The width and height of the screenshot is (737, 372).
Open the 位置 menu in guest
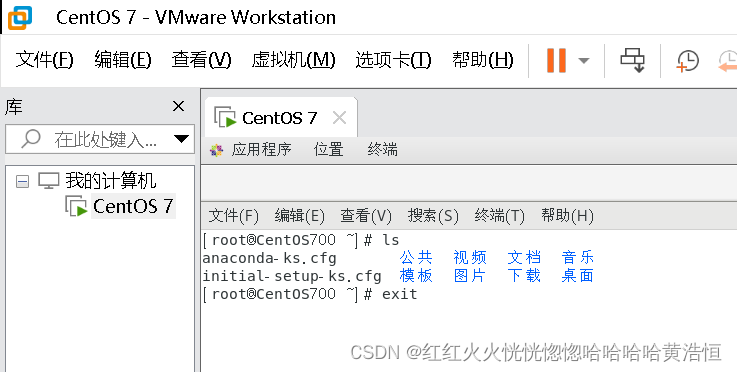[329, 150]
